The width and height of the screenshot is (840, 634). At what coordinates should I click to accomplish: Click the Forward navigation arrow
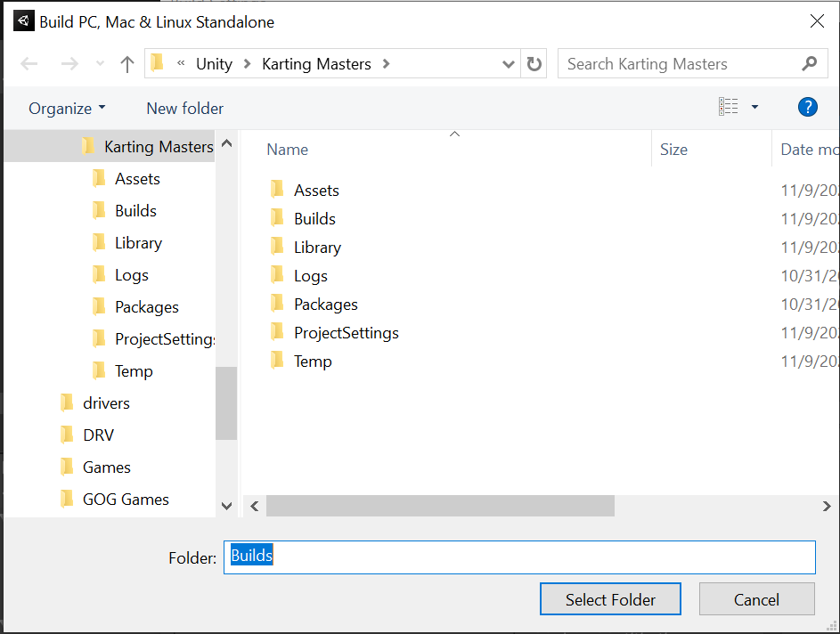(69, 64)
